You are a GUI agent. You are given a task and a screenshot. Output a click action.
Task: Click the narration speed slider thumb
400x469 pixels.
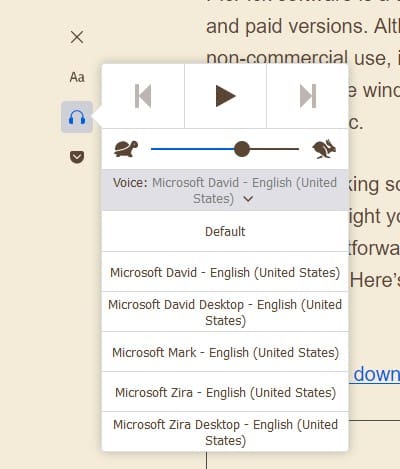(242, 149)
